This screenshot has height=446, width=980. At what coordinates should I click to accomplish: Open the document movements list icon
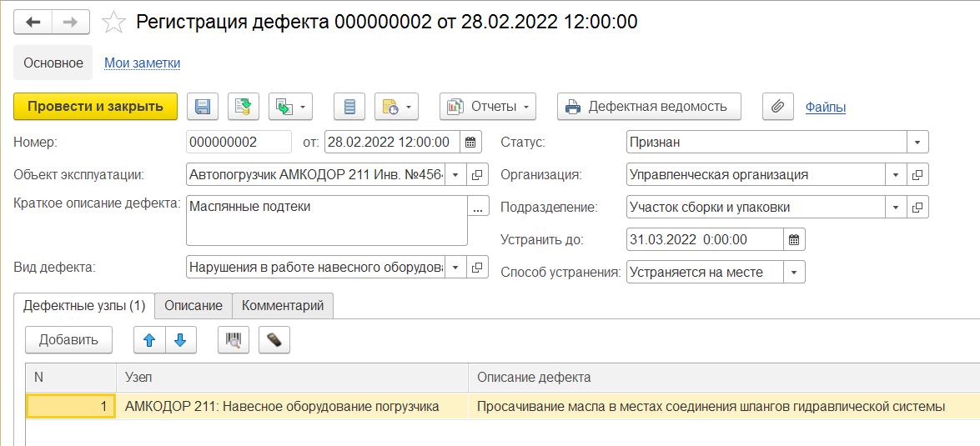tap(349, 107)
